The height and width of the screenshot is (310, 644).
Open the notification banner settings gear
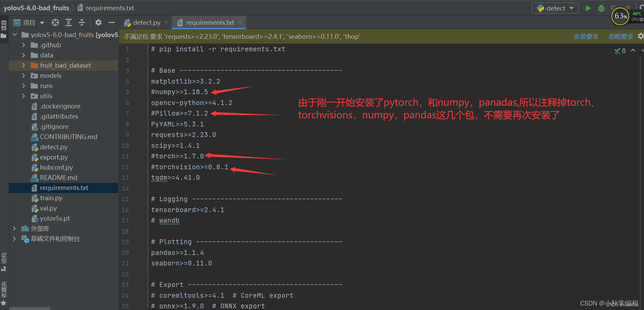(640, 36)
